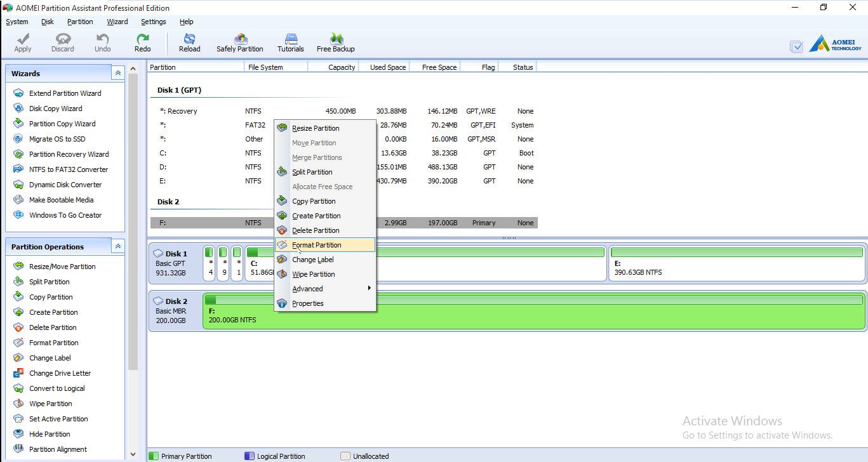Click the Apply toolbar icon
This screenshot has width=868, height=462.
pos(23,43)
